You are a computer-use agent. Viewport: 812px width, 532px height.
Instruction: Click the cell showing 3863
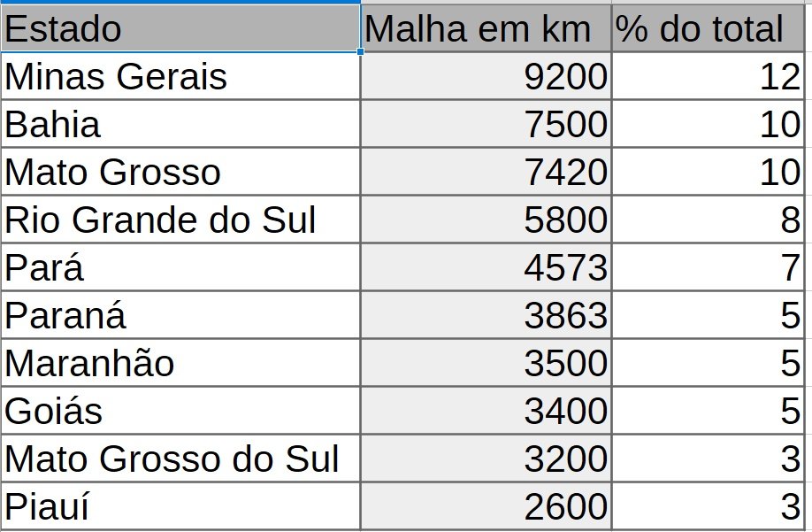click(x=486, y=315)
